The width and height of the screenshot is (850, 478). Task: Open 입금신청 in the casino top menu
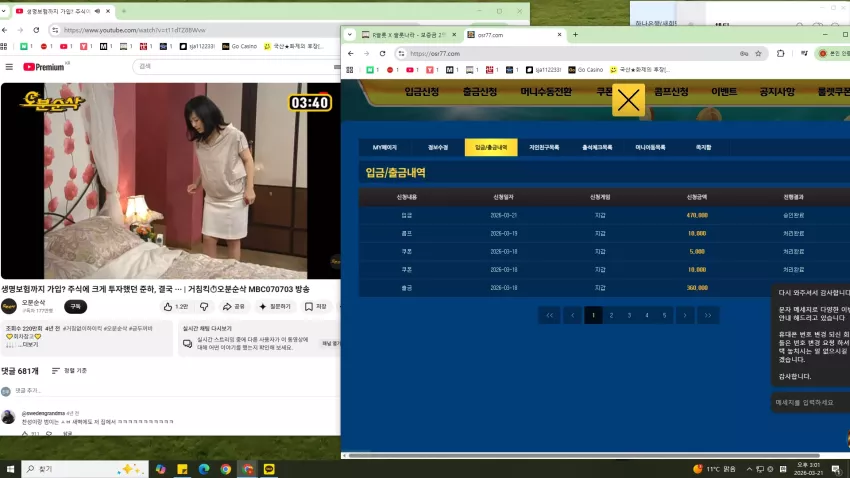tap(421, 92)
